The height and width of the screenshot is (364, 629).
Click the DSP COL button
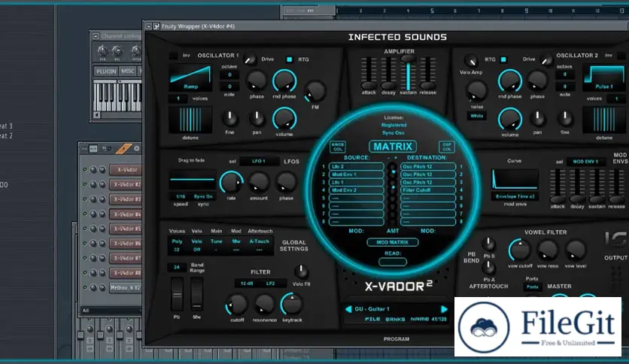[x=446, y=147]
